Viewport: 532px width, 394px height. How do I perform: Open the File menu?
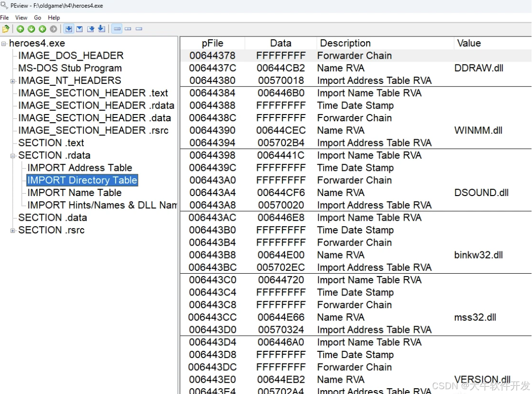[x=4, y=17]
